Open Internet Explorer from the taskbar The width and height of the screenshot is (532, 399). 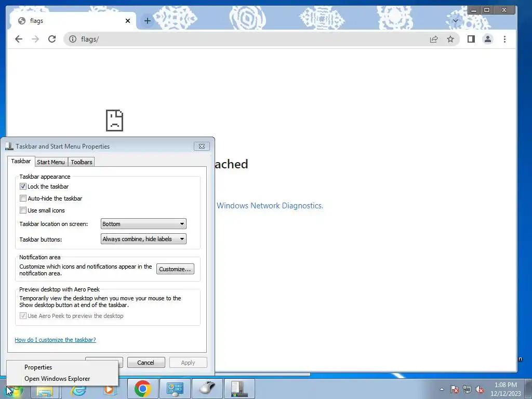[x=78, y=390]
